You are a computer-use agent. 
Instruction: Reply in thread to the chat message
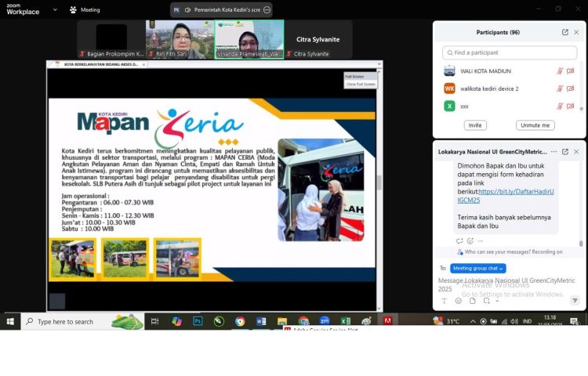pos(459,241)
